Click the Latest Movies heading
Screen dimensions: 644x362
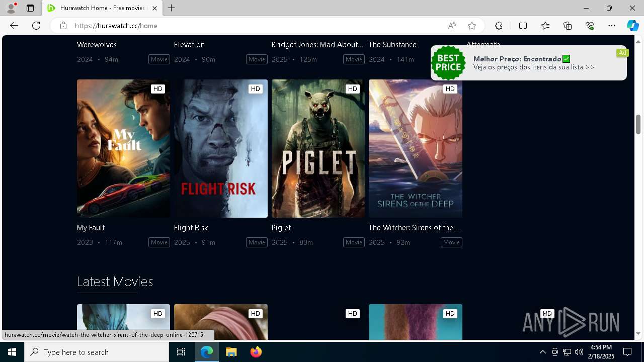115,282
